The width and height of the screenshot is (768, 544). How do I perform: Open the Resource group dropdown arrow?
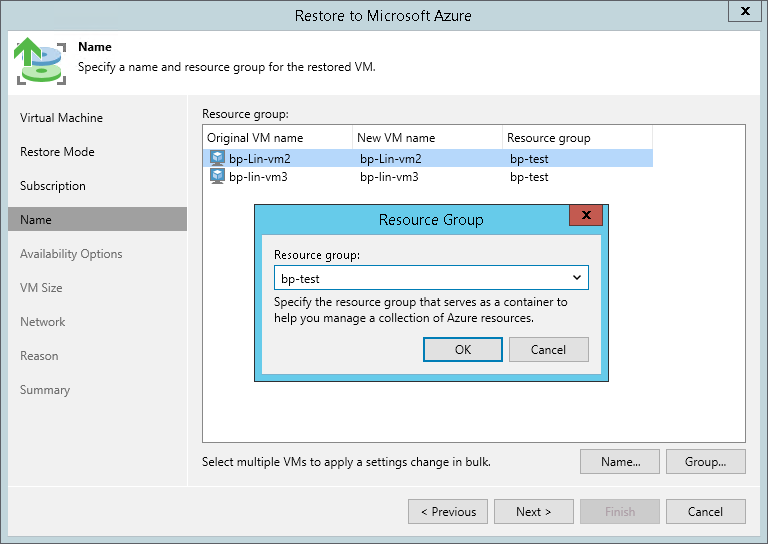577,278
